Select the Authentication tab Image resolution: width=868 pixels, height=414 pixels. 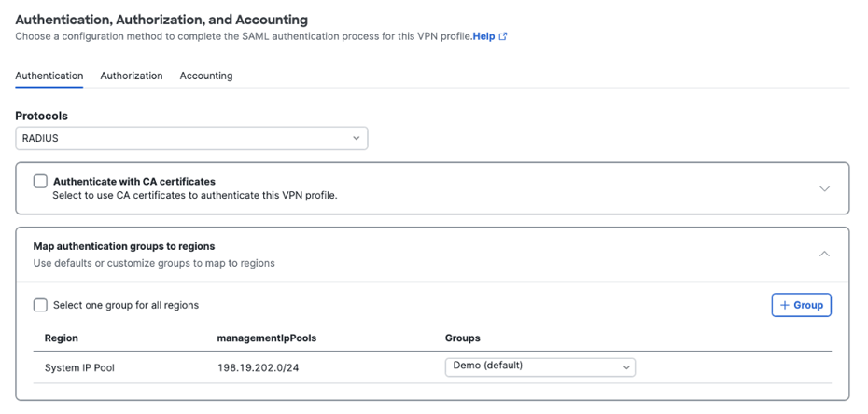[x=49, y=76]
